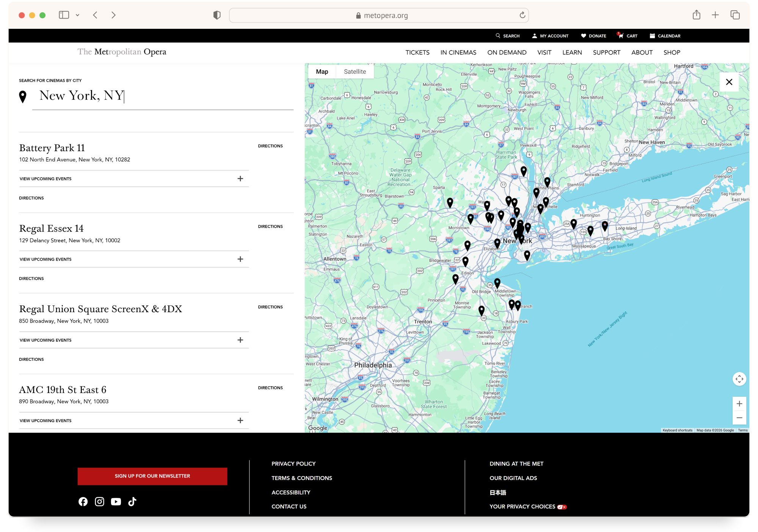This screenshot has height=532, width=758.
Task: Open Google Maps Terms link
Action: tap(743, 430)
